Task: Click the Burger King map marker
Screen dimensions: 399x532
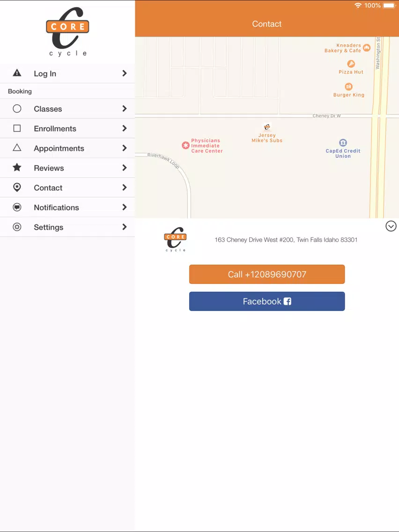Action: pyautogui.click(x=348, y=87)
